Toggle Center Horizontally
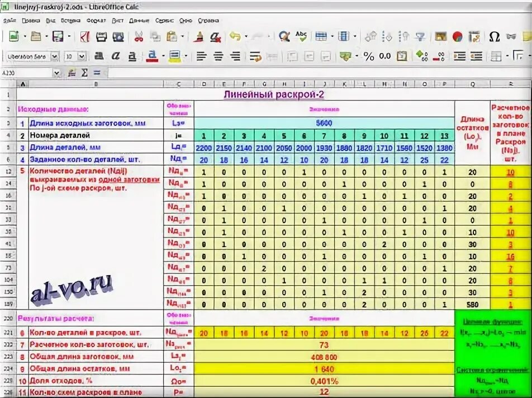This screenshot has width=532, height=398. coord(218,56)
